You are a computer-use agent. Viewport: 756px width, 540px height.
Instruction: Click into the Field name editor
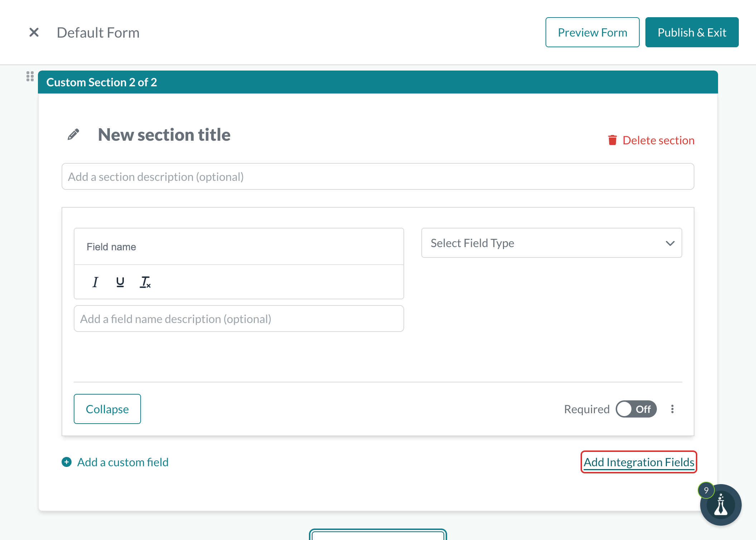pyautogui.click(x=239, y=247)
